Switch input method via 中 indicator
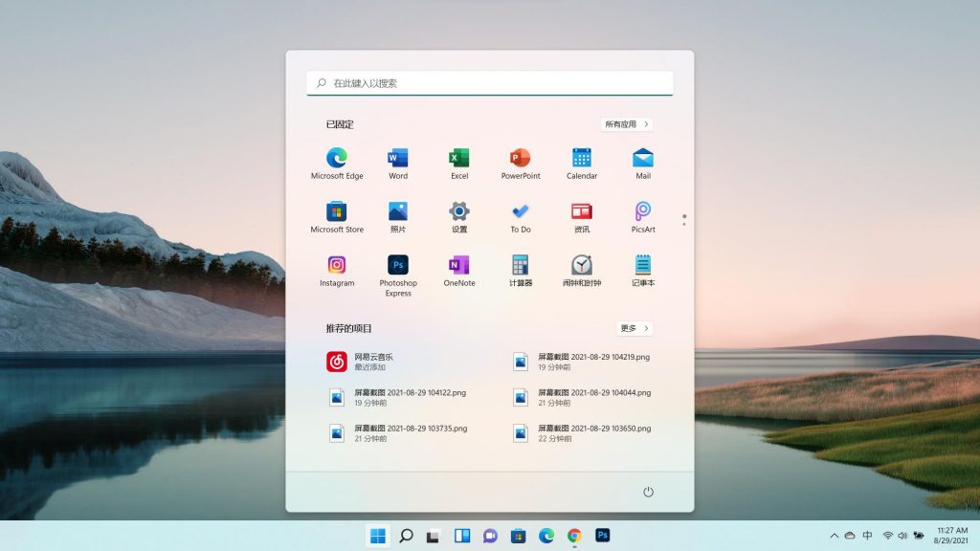The image size is (980, 551). (867, 536)
